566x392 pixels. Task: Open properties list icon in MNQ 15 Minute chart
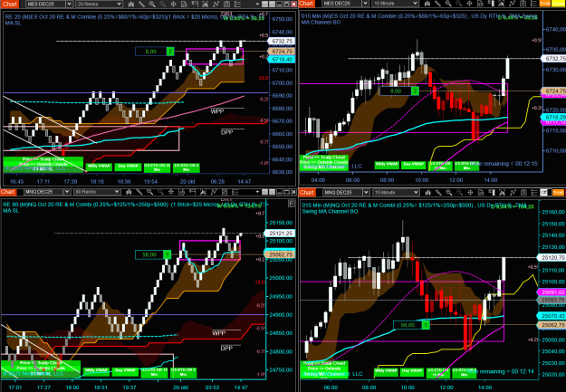point(534,193)
